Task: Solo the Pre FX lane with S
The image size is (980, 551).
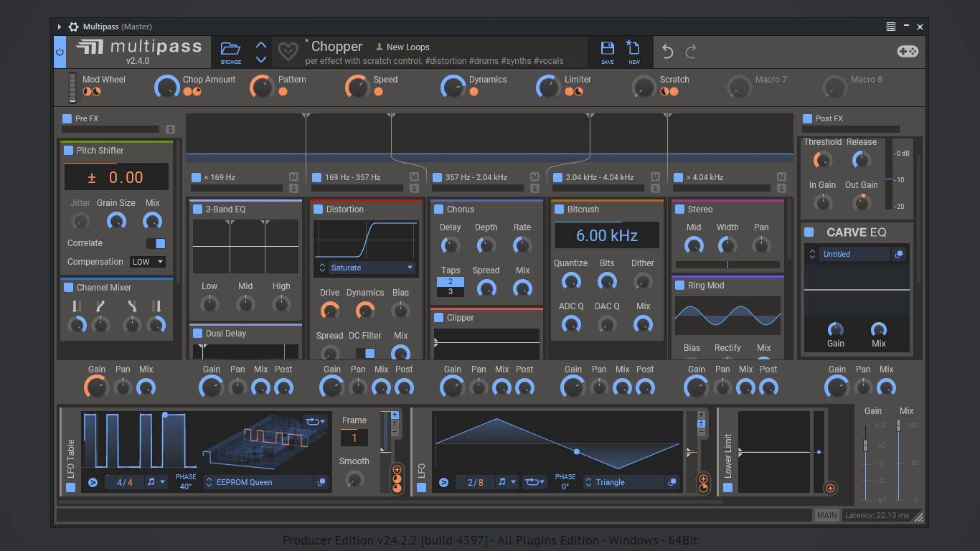Action: (170, 130)
